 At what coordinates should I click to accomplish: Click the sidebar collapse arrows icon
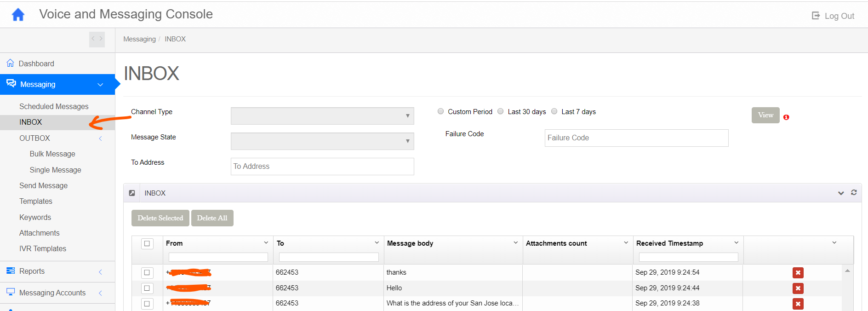coord(97,39)
